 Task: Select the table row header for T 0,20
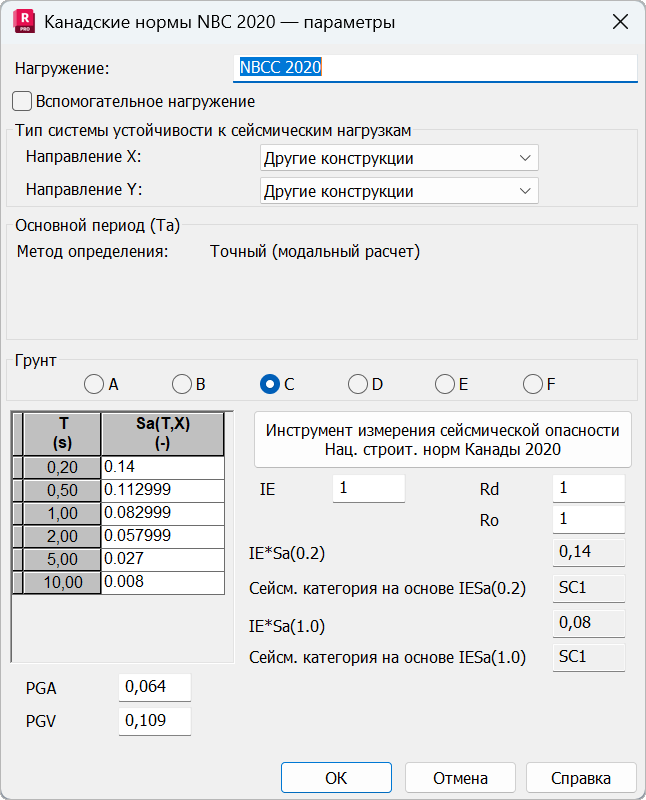pyautogui.click(x=62, y=467)
